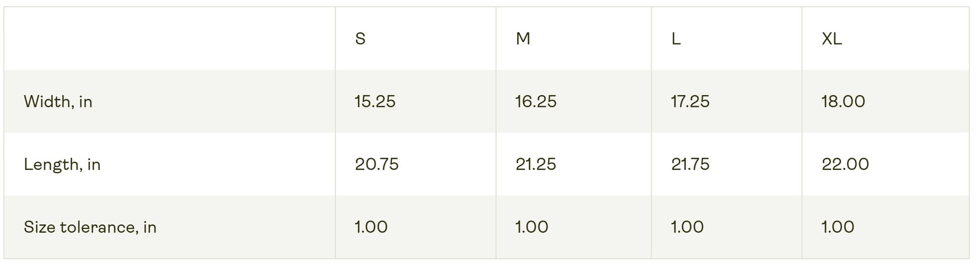Viewport: 980px width, 265px height.
Task: Click the 1.00 size tolerance under XL
Action: [838, 227]
